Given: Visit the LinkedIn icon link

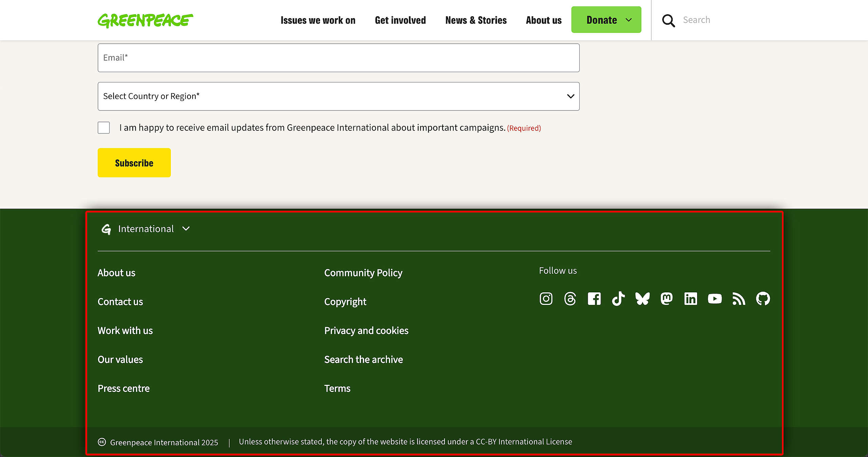Looking at the screenshot, I should pos(691,298).
